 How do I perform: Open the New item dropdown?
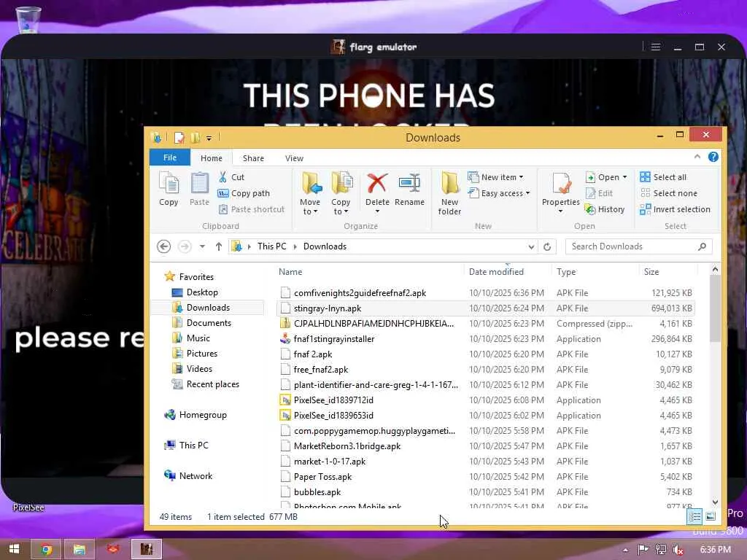[x=495, y=177]
